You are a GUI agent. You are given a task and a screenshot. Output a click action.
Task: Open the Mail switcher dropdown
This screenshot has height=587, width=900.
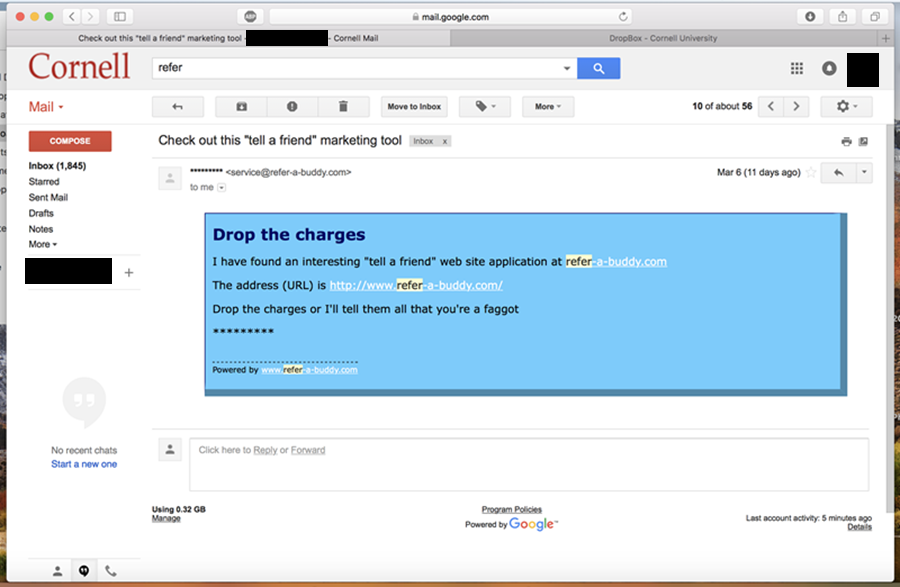click(x=46, y=107)
